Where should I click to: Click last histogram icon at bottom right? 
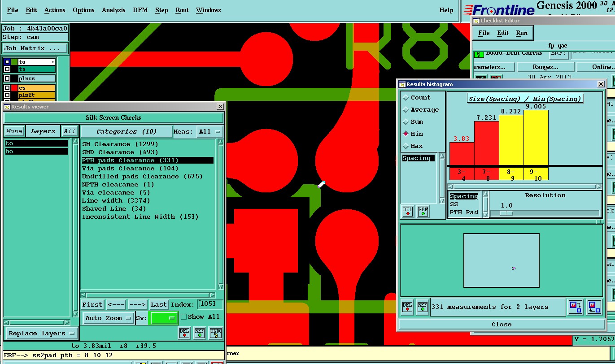[x=594, y=307]
